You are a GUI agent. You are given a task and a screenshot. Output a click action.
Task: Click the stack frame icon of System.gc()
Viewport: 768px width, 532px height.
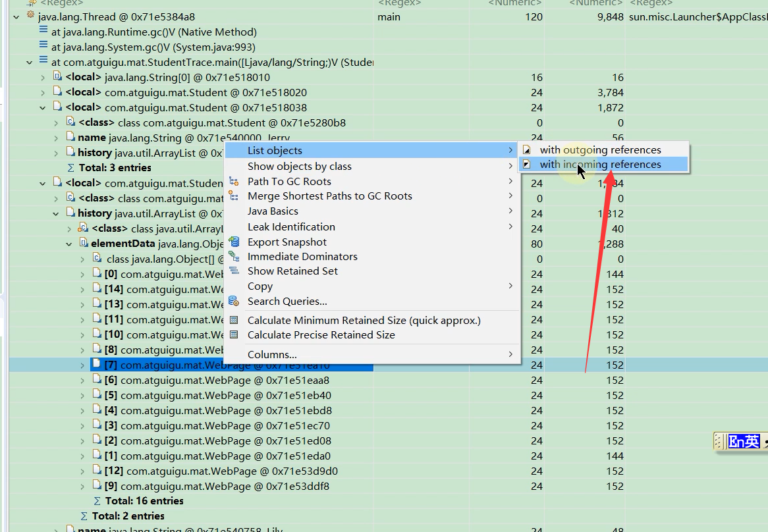(x=43, y=46)
